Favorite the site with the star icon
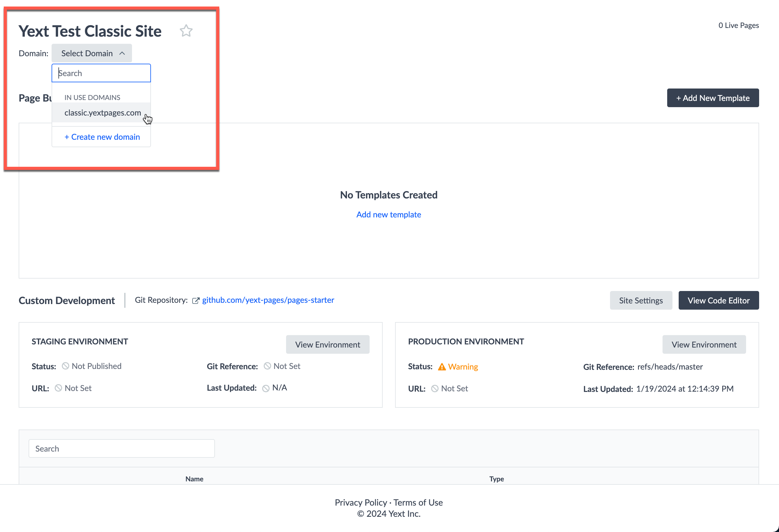Image resolution: width=779 pixels, height=532 pixels. [x=186, y=31]
